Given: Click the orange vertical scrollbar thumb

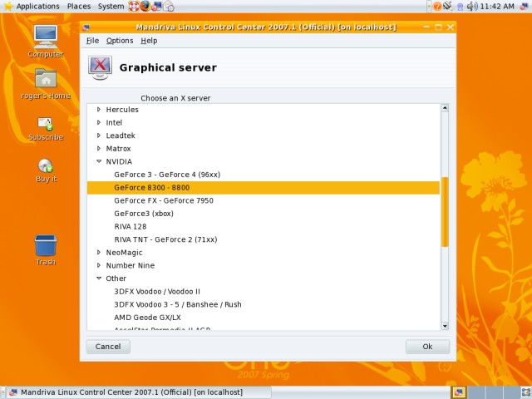Looking at the screenshot, I should pos(445,212).
